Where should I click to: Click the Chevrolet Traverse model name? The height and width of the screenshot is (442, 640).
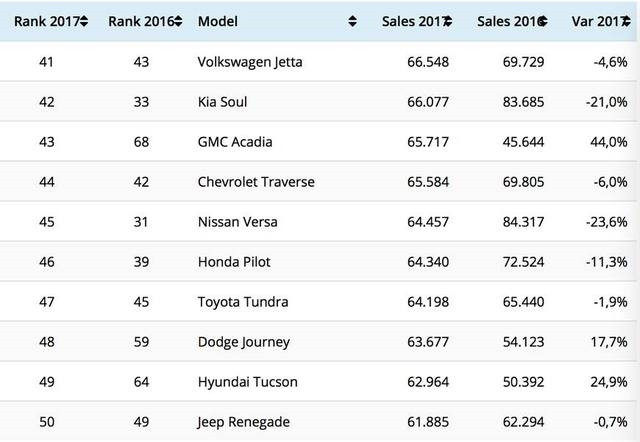coord(256,182)
